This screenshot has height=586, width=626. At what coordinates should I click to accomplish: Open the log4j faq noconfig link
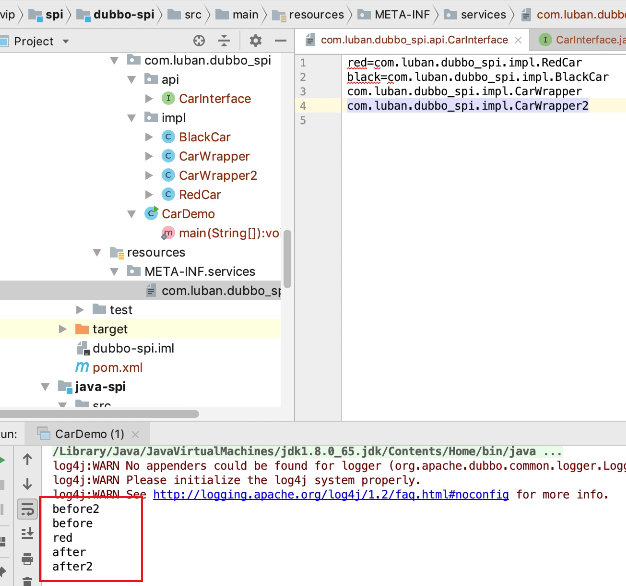pos(331,495)
